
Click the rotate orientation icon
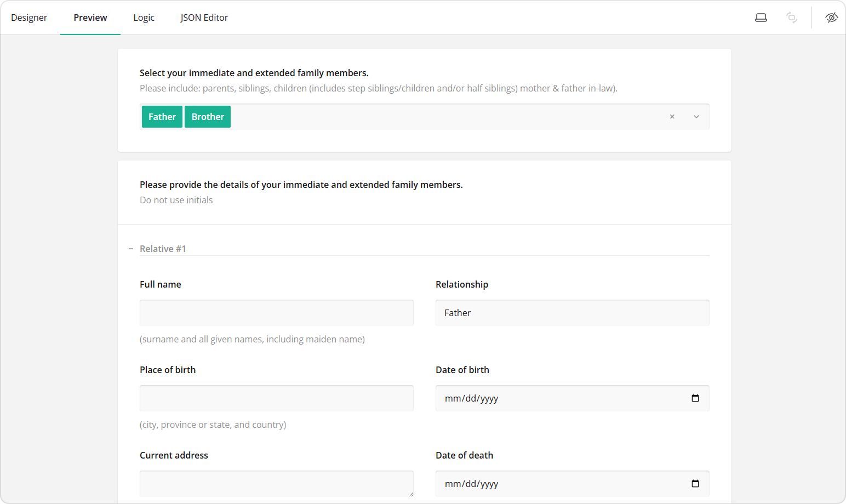(x=791, y=17)
